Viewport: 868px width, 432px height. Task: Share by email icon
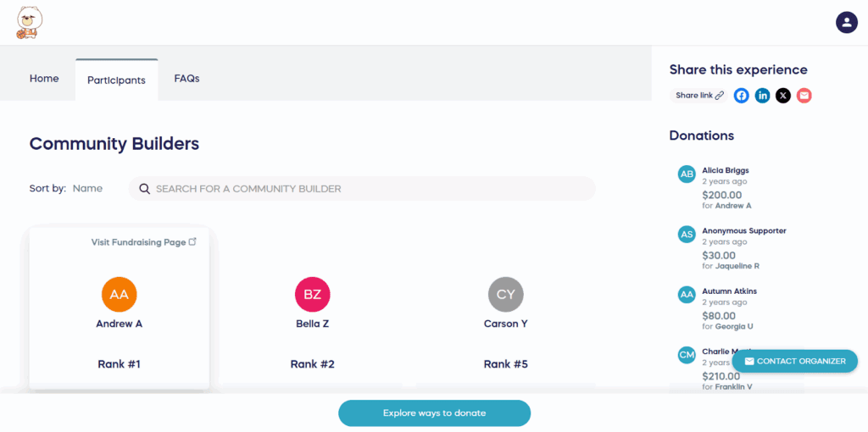pos(804,96)
